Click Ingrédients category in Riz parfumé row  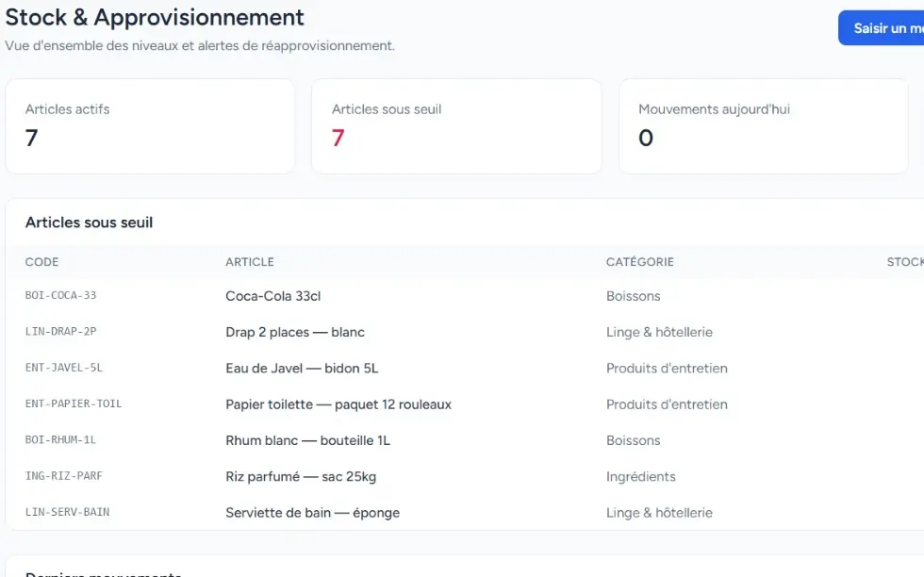coord(641,476)
